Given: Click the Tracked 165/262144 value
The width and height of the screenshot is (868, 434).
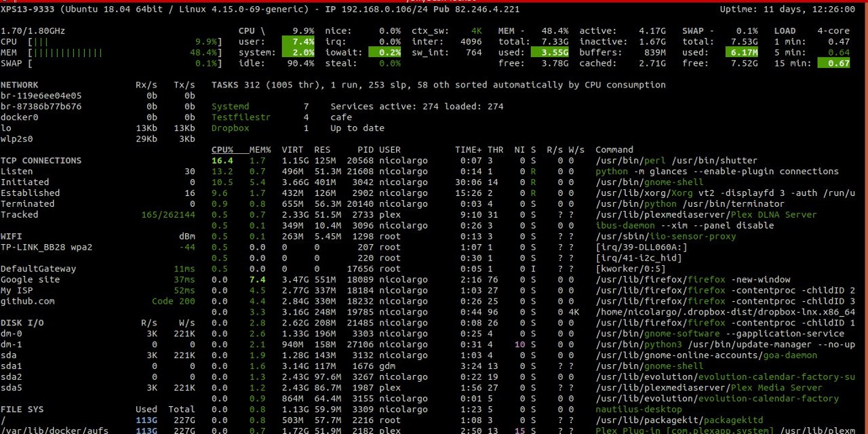Looking at the screenshot, I should tap(168, 215).
